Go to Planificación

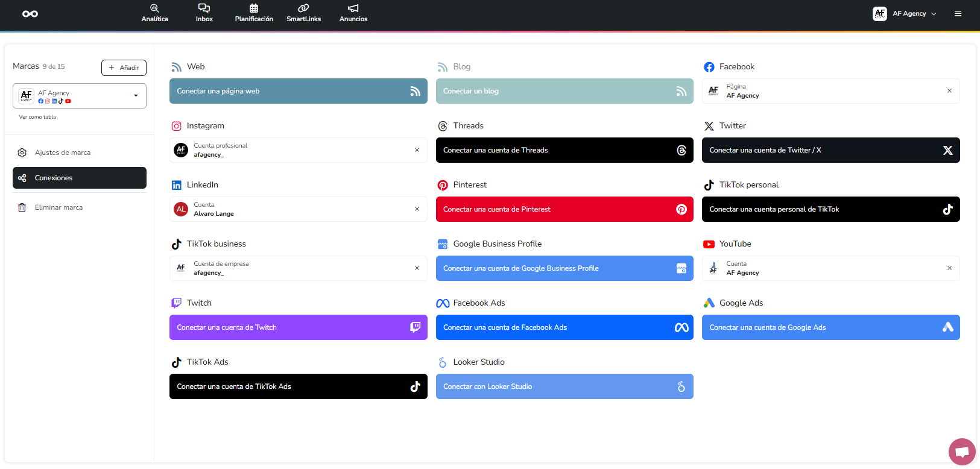[x=254, y=13]
